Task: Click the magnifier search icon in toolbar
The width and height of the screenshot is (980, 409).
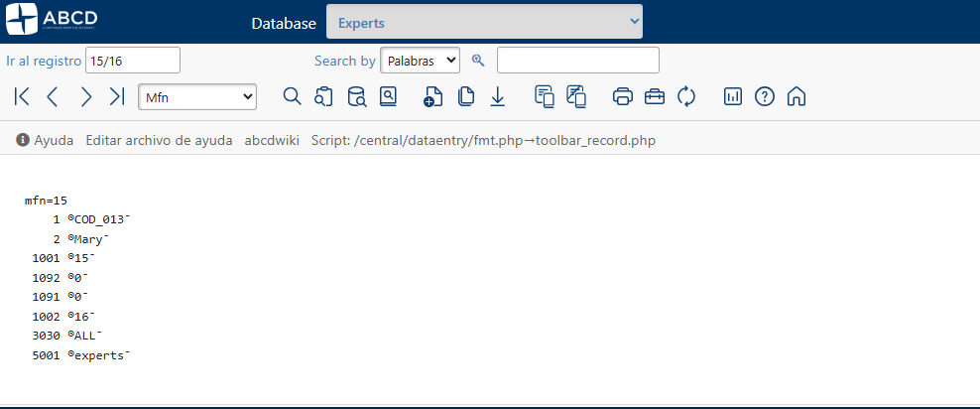Action: point(292,96)
